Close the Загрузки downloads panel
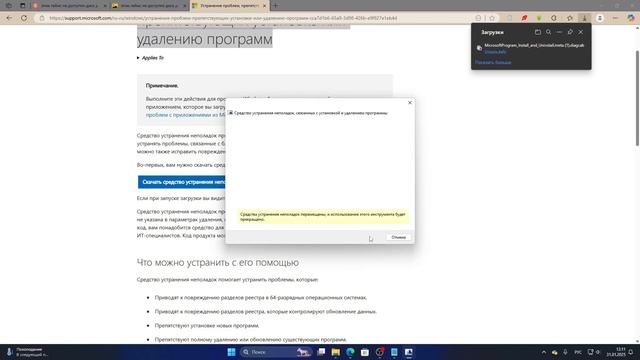This screenshot has width=640, height=360. (581, 32)
